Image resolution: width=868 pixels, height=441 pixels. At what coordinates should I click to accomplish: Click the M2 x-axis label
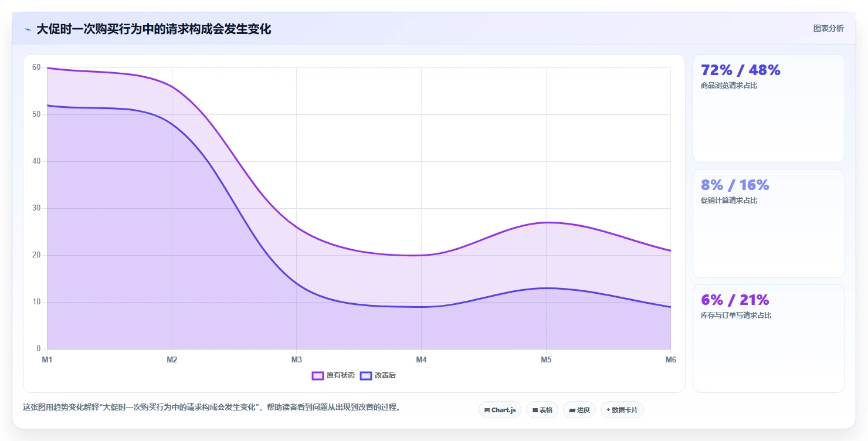pyautogui.click(x=172, y=359)
